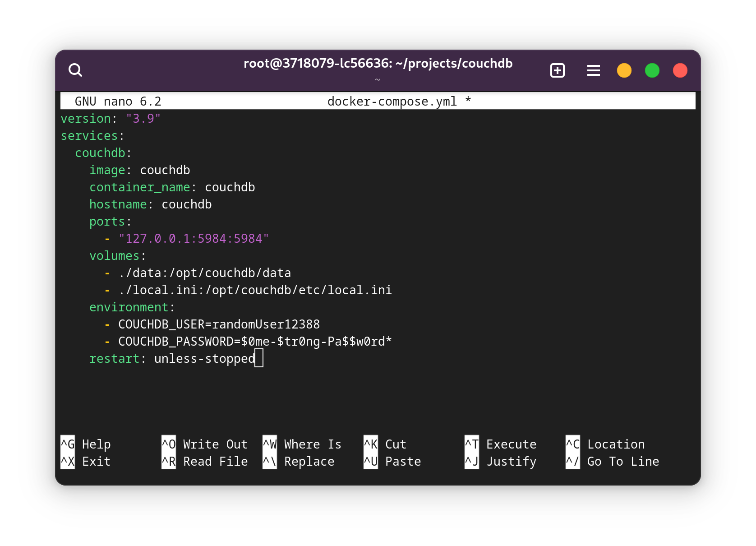Viewport: 756px width, 546px height.
Task: Click the ^/ Go To Line shortcut
Action: (613, 461)
